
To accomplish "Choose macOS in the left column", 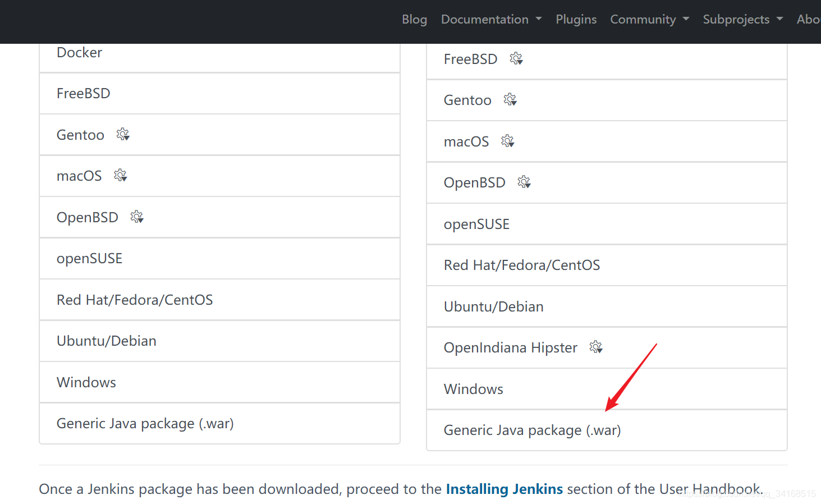I will coord(219,176).
